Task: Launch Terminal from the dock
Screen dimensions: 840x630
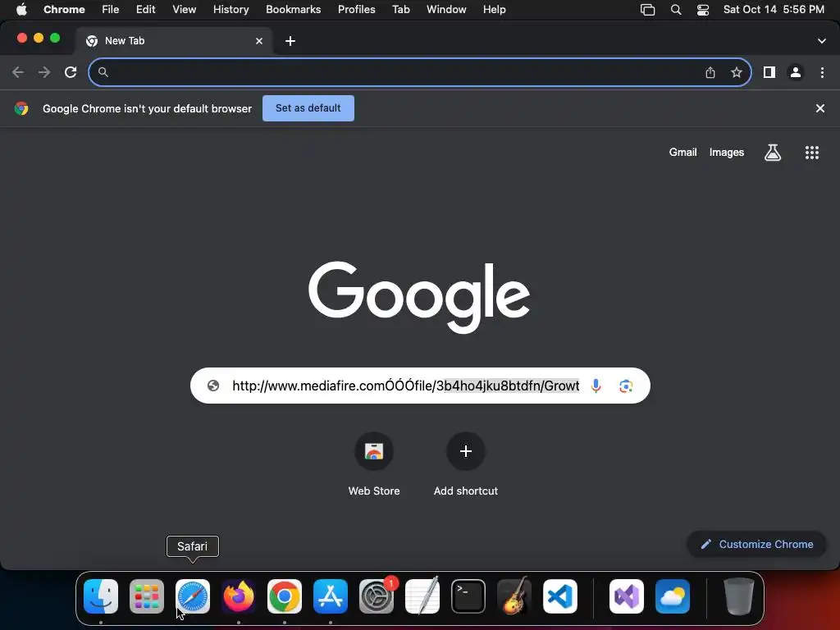Action: click(x=468, y=596)
